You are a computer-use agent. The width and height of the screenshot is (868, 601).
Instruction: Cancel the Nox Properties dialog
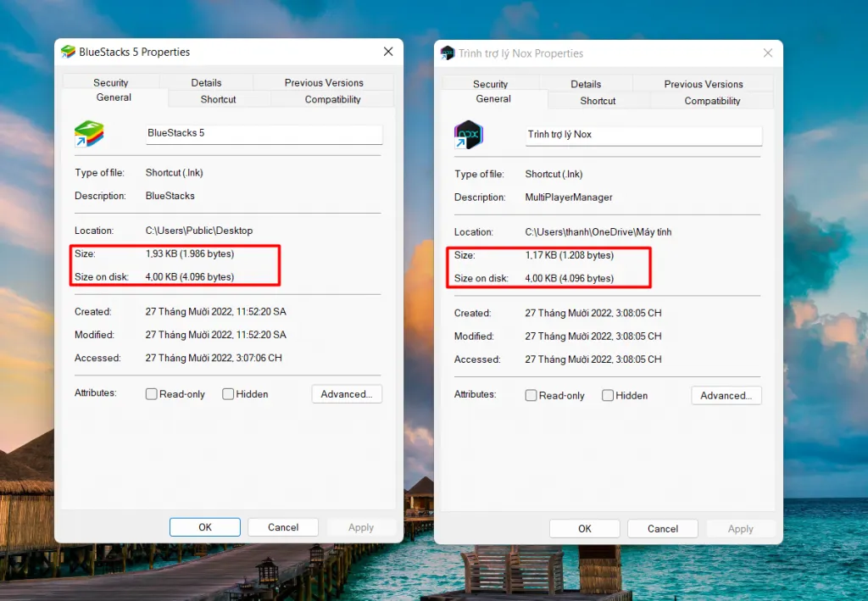pyautogui.click(x=663, y=528)
